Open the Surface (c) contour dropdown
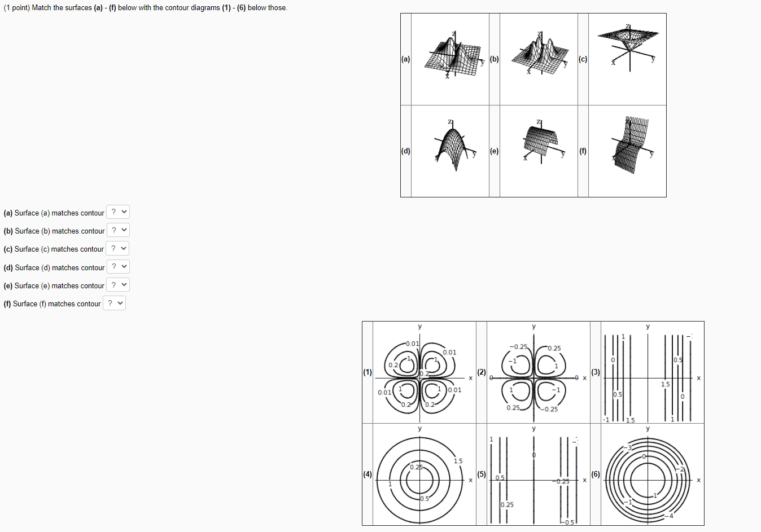The image size is (761, 532). [x=117, y=248]
